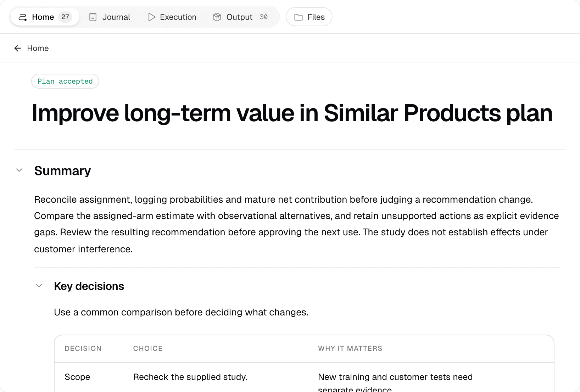Click 'New training and customer tests need' cell
The height and width of the screenshot is (392, 580).
point(395,377)
